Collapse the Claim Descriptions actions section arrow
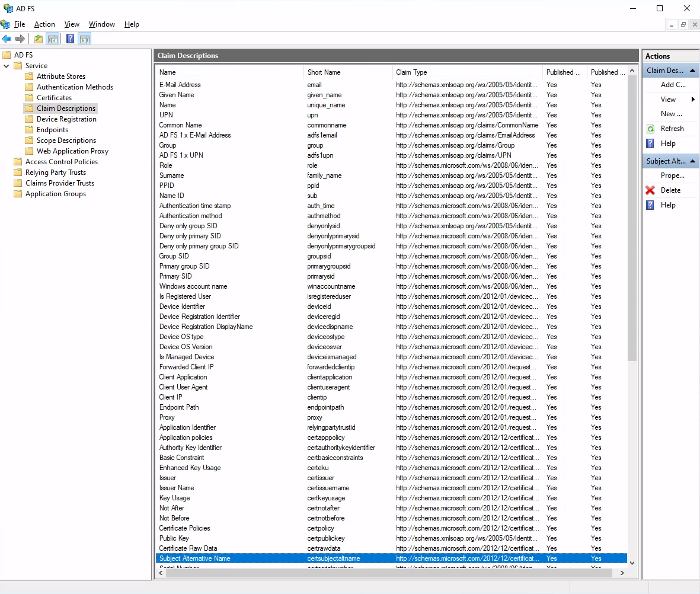700x594 pixels. point(692,71)
